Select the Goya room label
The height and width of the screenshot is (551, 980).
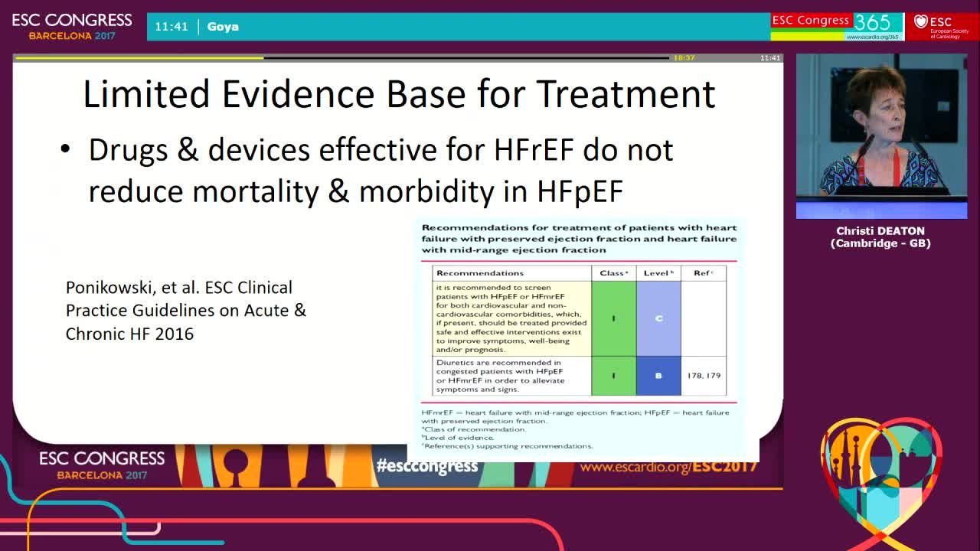pos(223,27)
